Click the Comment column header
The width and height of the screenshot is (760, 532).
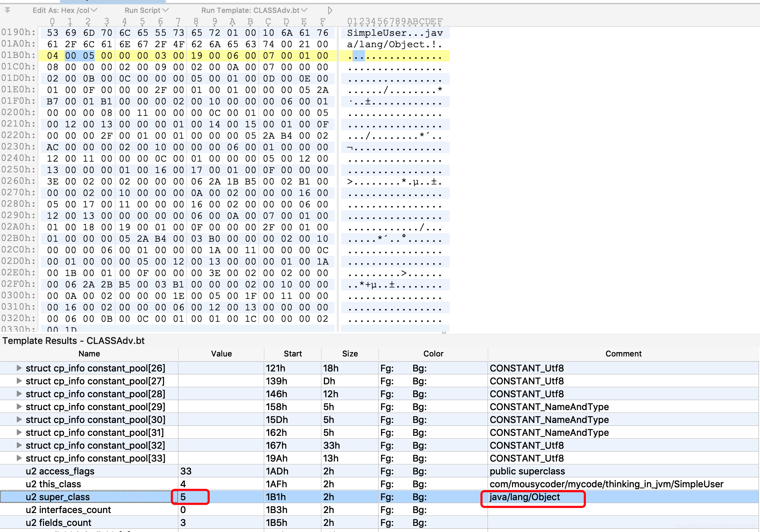point(623,354)
